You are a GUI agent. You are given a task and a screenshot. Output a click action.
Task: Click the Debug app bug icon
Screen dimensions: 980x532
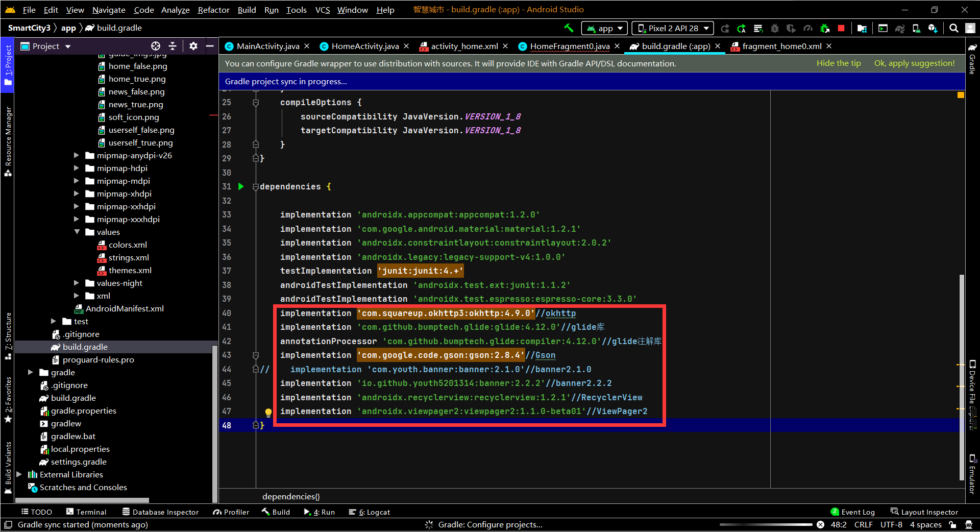pyautogui.click(x=775, y=28)
